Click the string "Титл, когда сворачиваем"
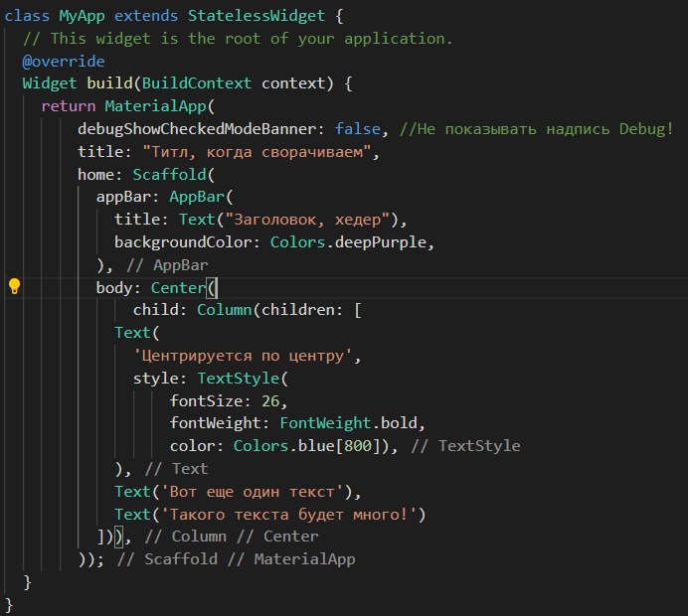The image size is (688, 616). pyautogui.click(x=257, y=152)
